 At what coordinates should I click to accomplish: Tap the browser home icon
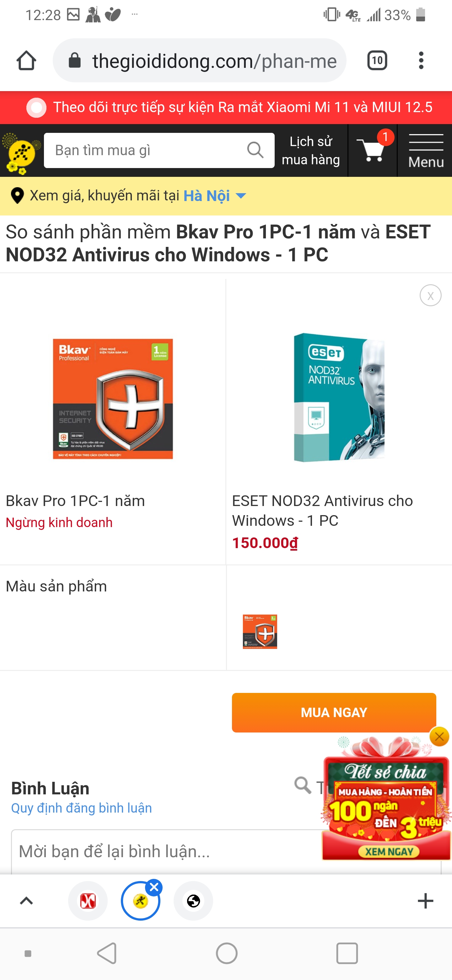coord(26,61)
